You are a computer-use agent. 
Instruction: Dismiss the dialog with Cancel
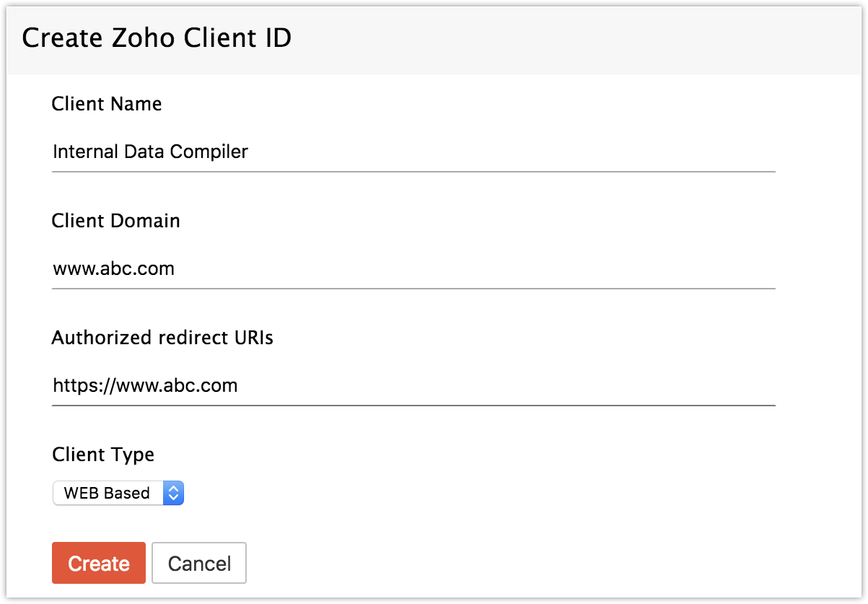click(x=198, y=563)
